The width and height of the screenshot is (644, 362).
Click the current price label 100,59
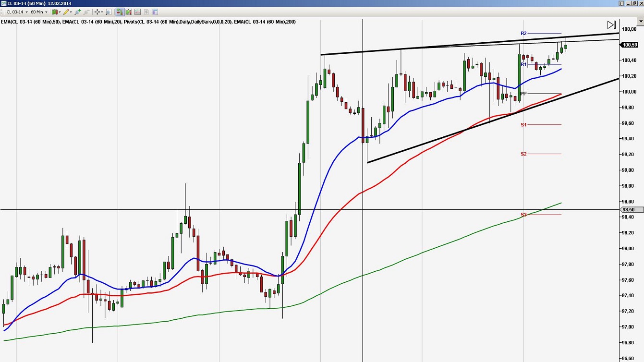629,44
